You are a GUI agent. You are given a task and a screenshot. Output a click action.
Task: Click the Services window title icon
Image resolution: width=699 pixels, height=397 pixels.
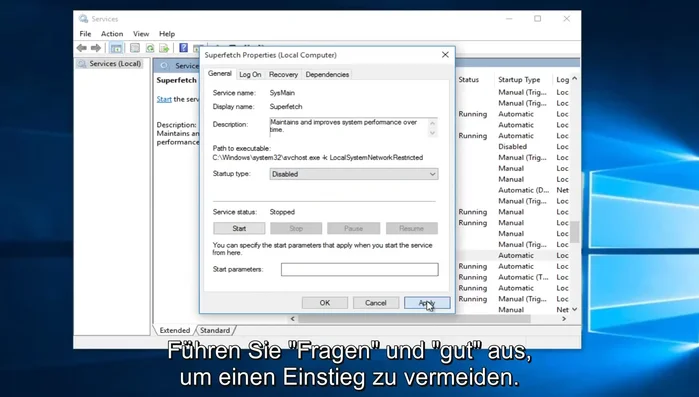coord(83,19)
